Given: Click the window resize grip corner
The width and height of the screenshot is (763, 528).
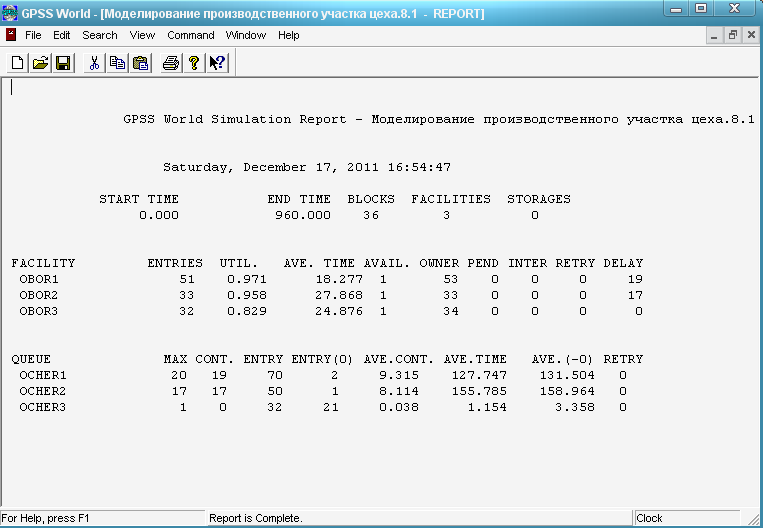Looking at the screenshot, I should (x=755, y=520).
